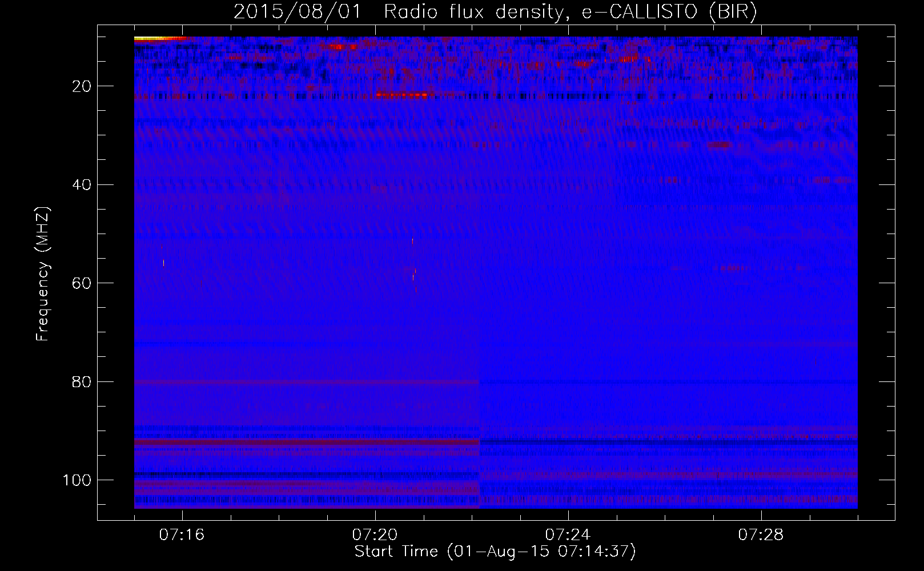Pick the 60 MHz frequency tick label
Viewport: 924px width, 571px height.
pos(82,283)
